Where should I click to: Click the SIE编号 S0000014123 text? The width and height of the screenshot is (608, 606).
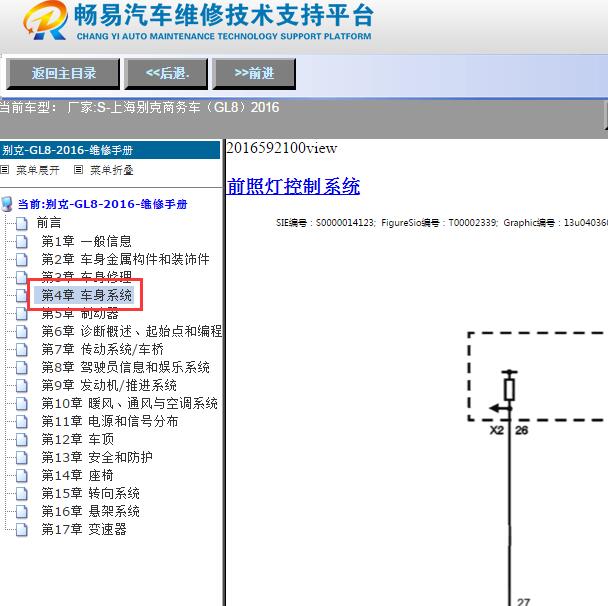pos(326,223)
